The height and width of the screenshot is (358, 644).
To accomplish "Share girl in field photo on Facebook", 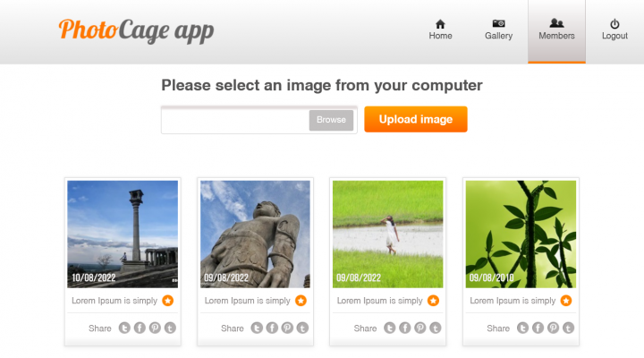I will pyautogui.click(x=405, y=328).
